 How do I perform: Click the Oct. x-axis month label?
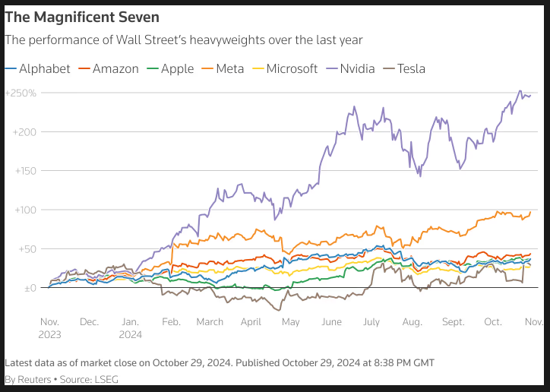pyautogui.click(x=493, y=322)
